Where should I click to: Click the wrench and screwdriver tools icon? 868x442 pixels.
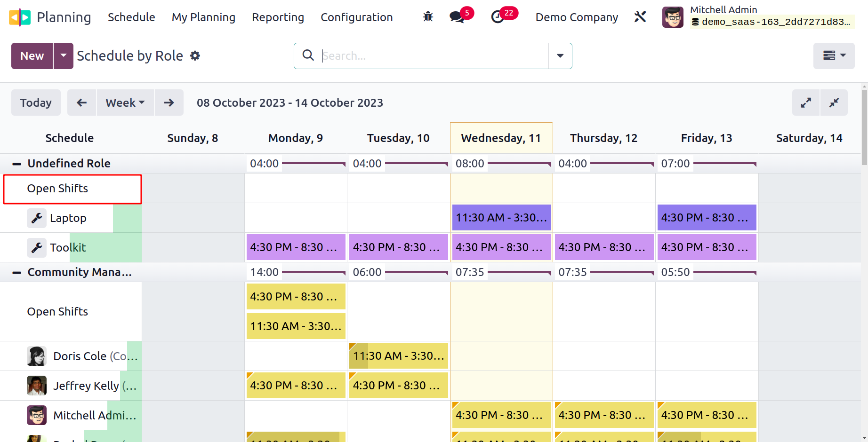coord(640,17)
